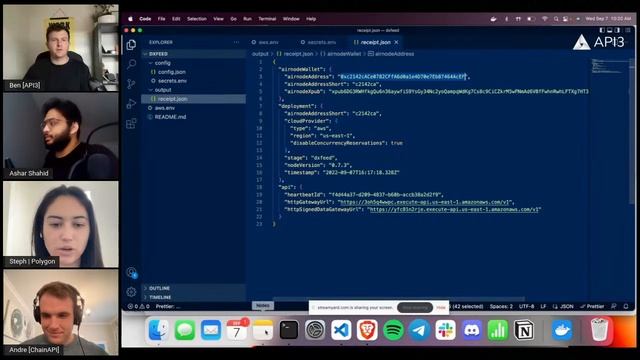Open the Terminal menu
The image size is (640, 360).
coord(267,19)
